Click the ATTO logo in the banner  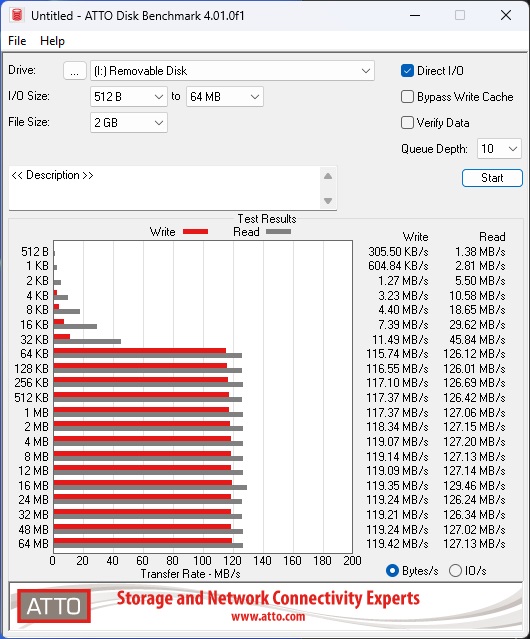(54, 606)
